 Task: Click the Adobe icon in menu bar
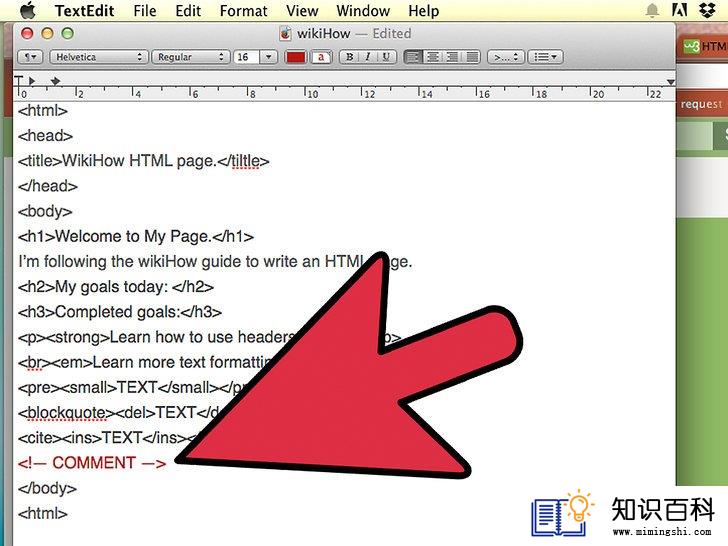click(x=680, y=10)
